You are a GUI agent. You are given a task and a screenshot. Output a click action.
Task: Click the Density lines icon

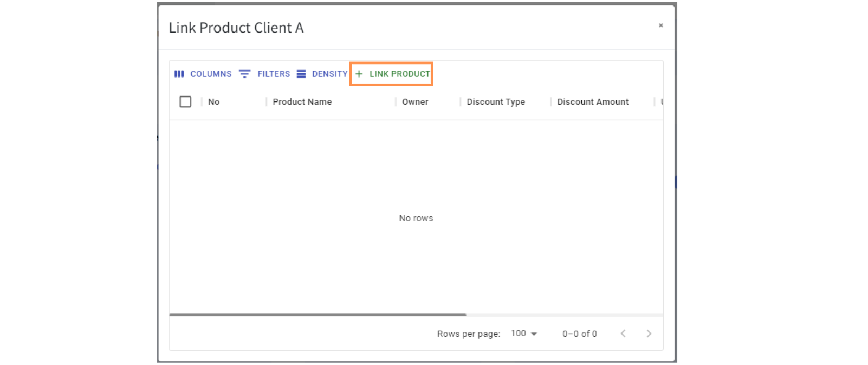tap(301, 74)
